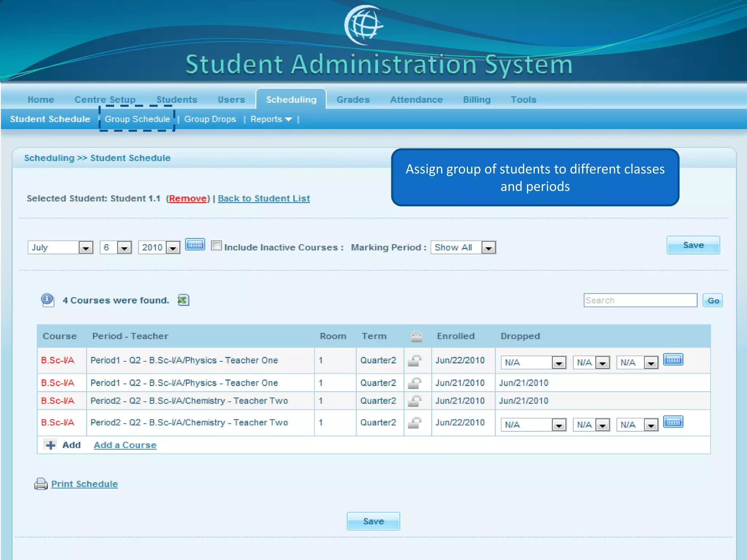Click lock icon in Jun/21 Physics row
The height and width of the screenshot is (560, 747).
click(x=415, y=383)
